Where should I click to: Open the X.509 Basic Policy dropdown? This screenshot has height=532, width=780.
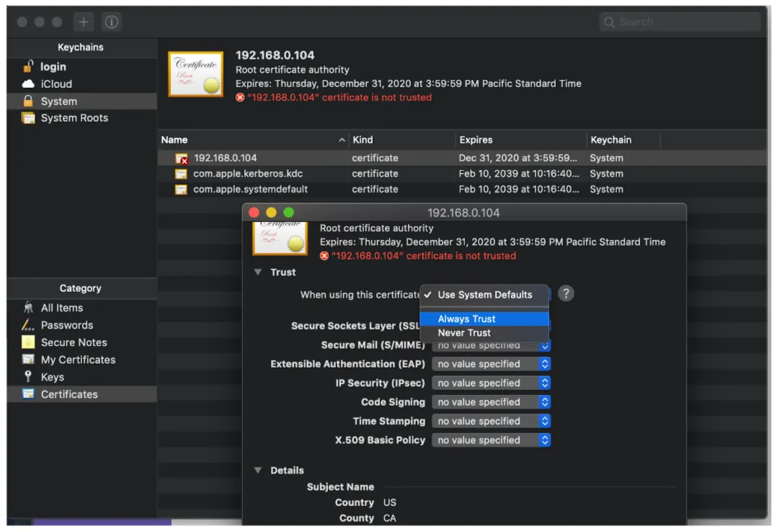[491, 440]
